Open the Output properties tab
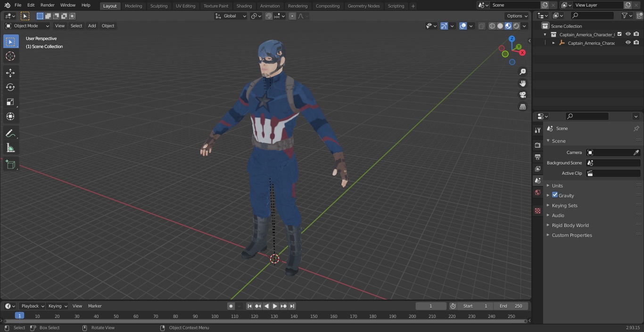Image resolution: width=644 pixels, height=332 pixels. (x=537, y=157)
